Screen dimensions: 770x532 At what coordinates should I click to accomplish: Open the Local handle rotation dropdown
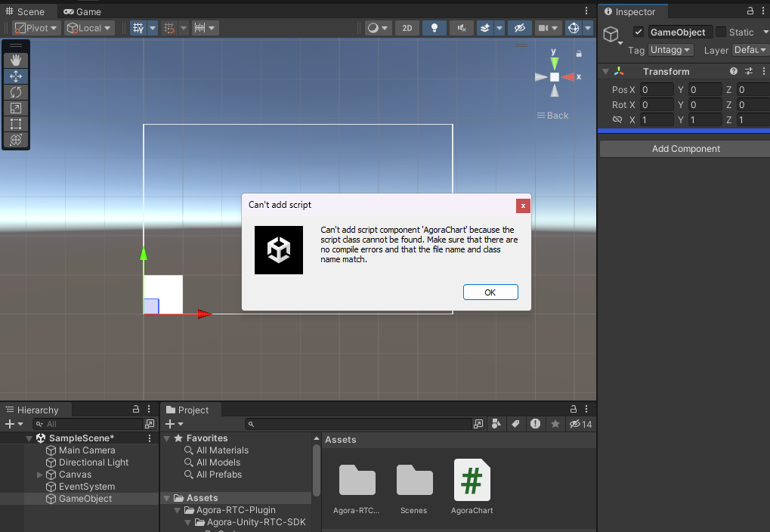[89, 28]
